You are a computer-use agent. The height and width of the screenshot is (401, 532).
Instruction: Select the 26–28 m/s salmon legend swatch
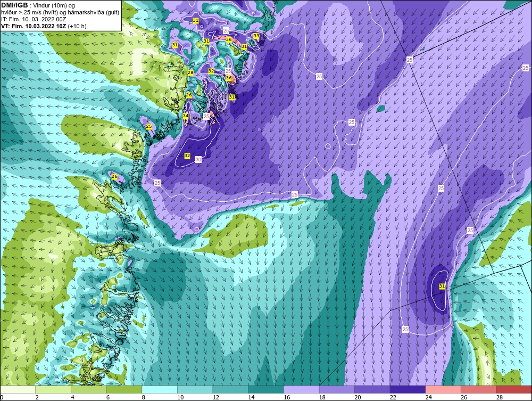478,389
